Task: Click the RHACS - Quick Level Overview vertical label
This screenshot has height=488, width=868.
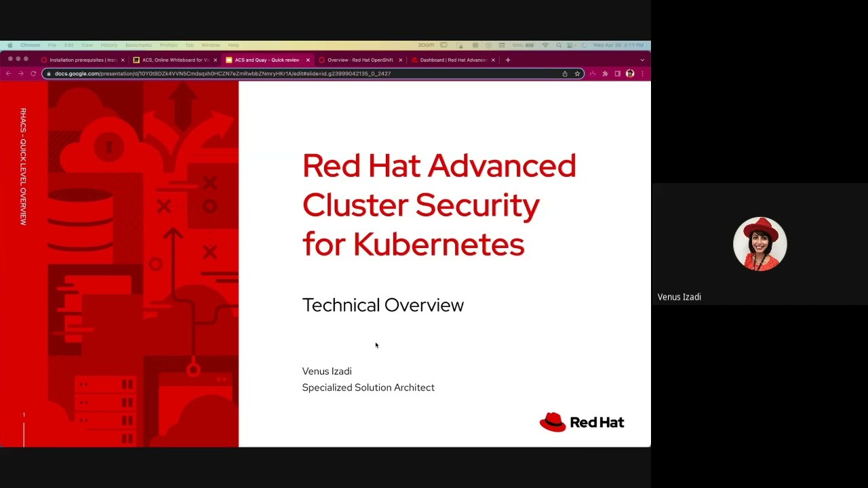Action: tap(23, 167)
